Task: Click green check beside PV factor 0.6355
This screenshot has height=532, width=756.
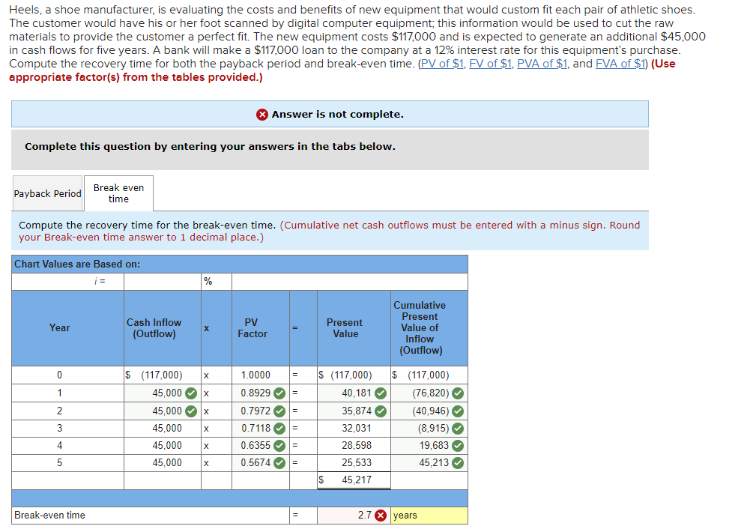Action: (x=279, y=446)
